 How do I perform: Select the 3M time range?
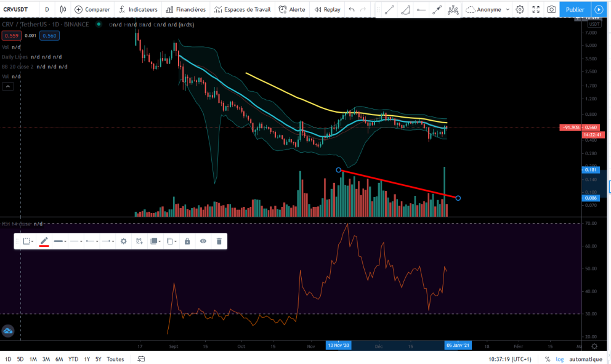(x=46, y=359)
